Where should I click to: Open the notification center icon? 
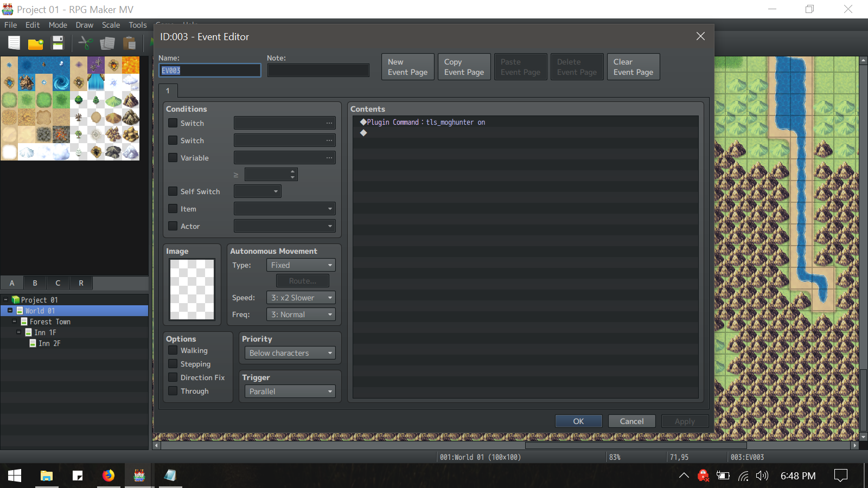pos(840,476)
